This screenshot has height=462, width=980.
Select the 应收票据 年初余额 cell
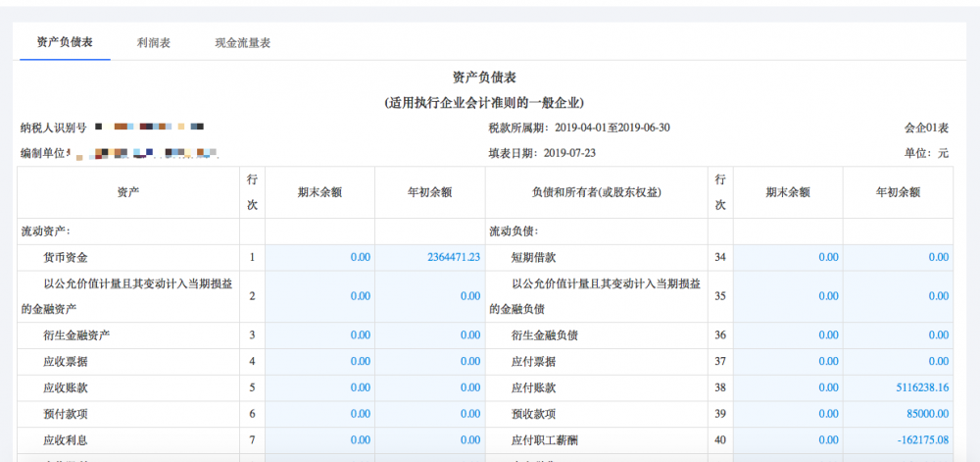[429, 361]
